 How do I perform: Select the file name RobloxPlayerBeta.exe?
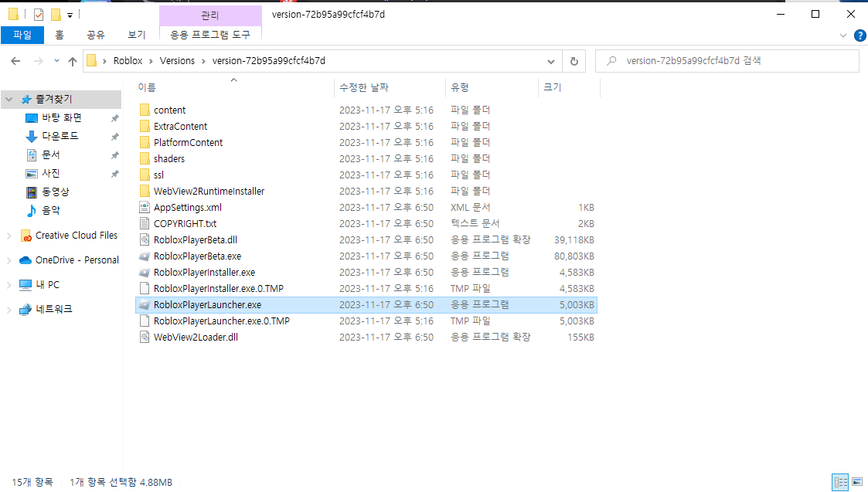(x=197, y=256)
